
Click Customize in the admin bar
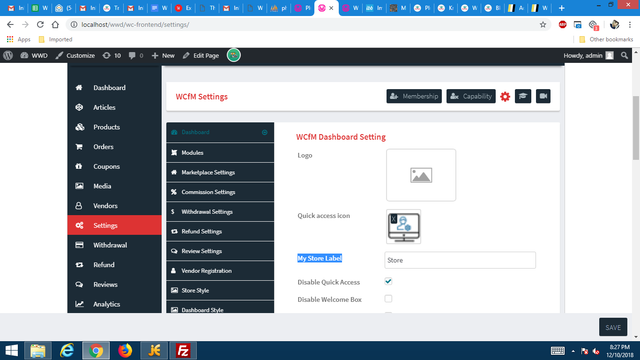75,56
